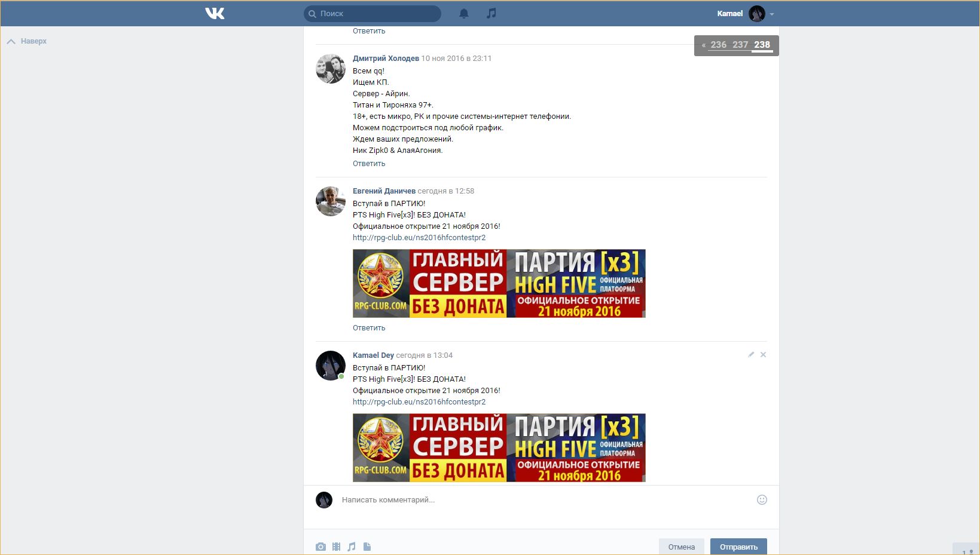Image resolution: width=980 pixels, height=555 pixels.
Task: Open Дмитрий Холодев's avatar thumbnail
Action: point(331,69)
